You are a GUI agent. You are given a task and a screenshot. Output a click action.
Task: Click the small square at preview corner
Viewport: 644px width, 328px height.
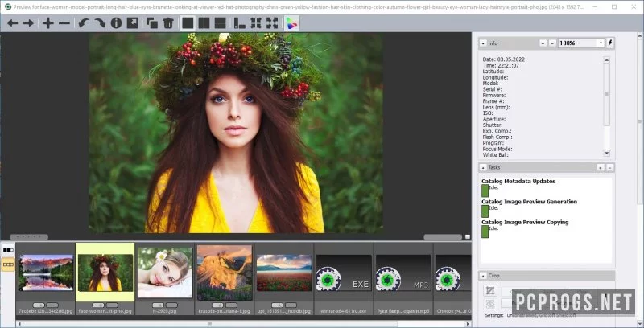click(x=468, y=237)
